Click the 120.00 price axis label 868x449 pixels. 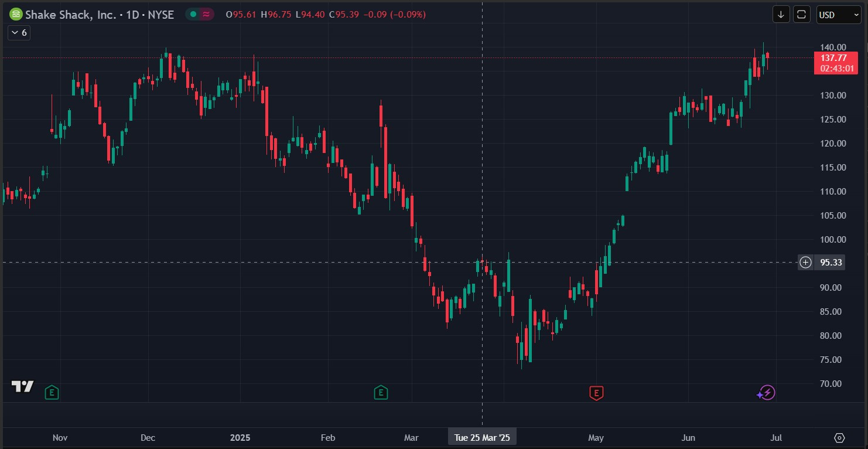[833, 143]
